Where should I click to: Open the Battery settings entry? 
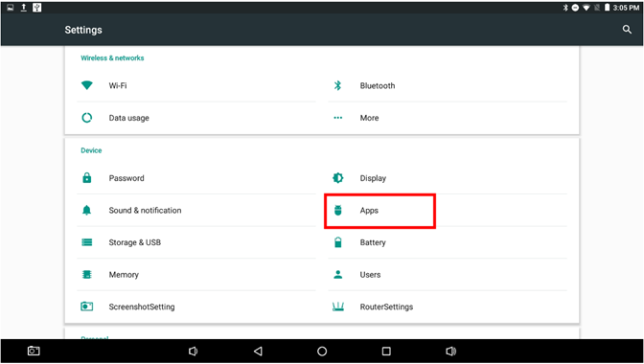click(448, 242)
